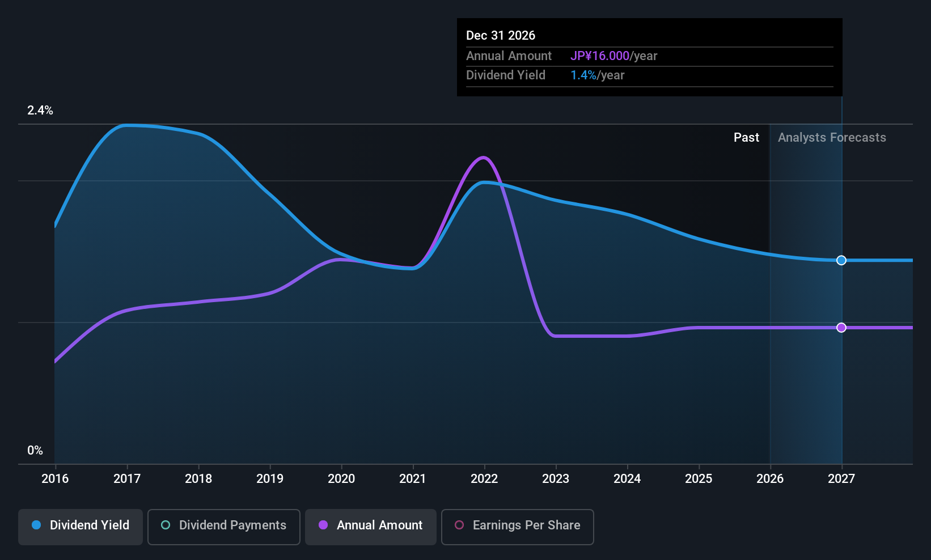Enable the Dividend Payments series

pos(224,527)
